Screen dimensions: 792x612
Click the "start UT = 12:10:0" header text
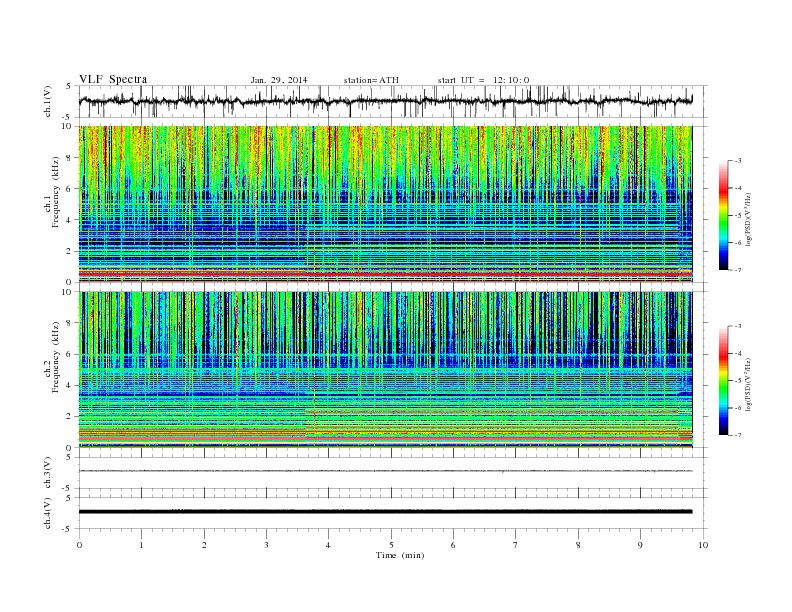[483, 80]
